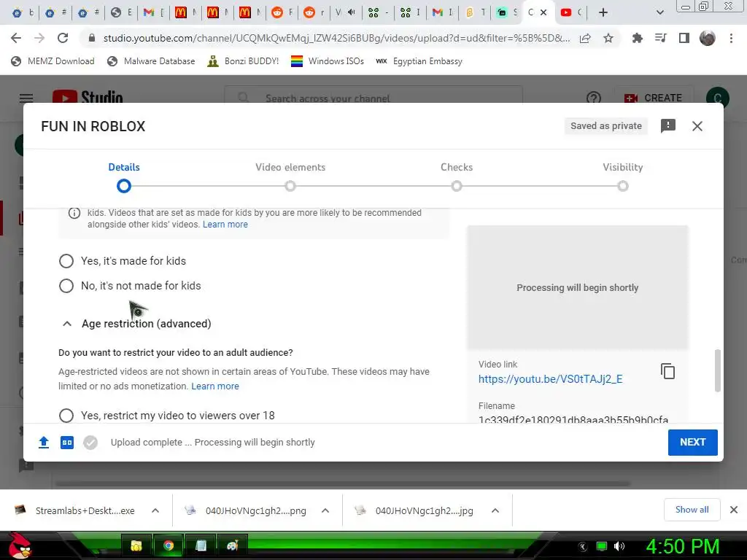747x560 pixels.
Task: Open the Egyptian Embassy bookmark
Action: (x=419, y=61)
